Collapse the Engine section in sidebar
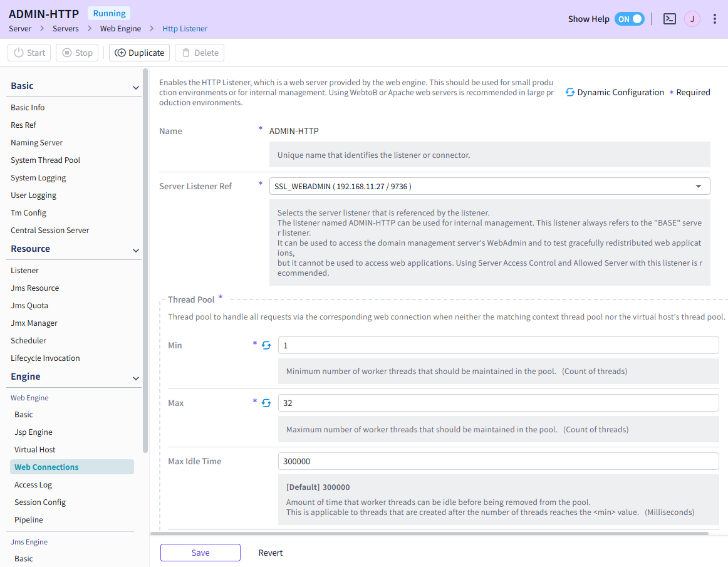This screenshot has width=728, height=567. click(x=135, y=378)
